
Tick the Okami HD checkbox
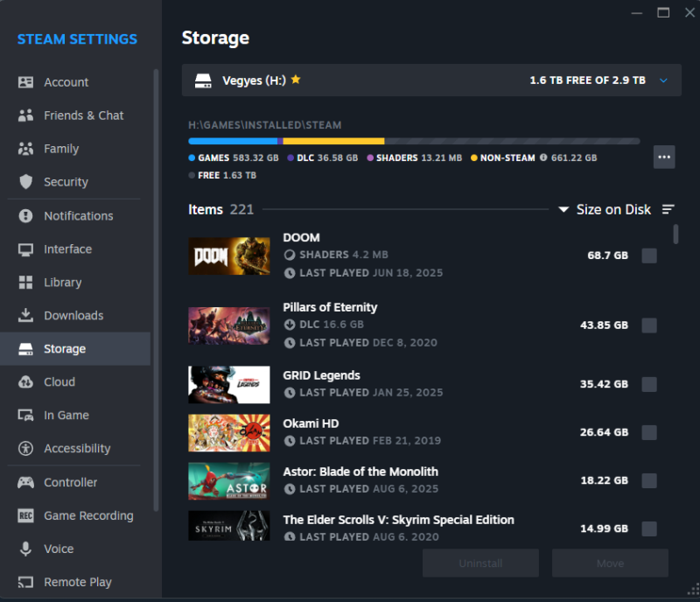649,433
